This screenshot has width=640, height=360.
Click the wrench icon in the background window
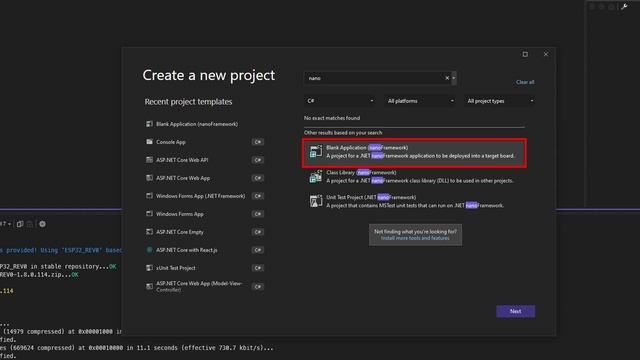click(624, 7)
